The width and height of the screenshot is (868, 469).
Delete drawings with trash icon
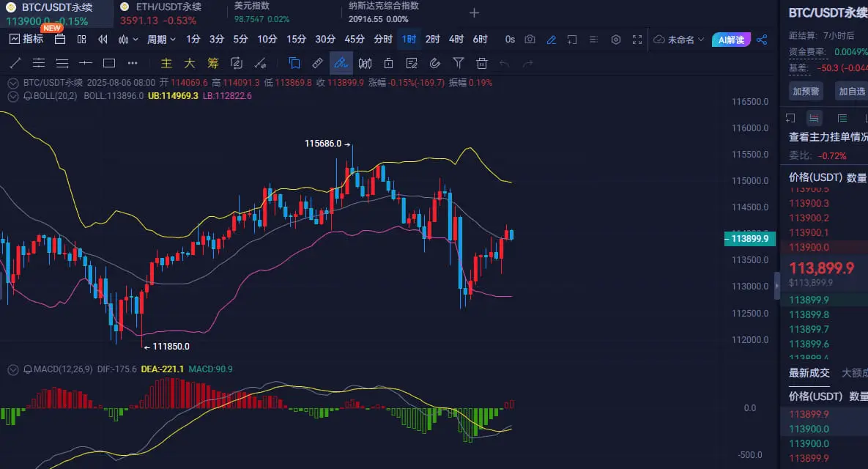(x=482, y=63)
